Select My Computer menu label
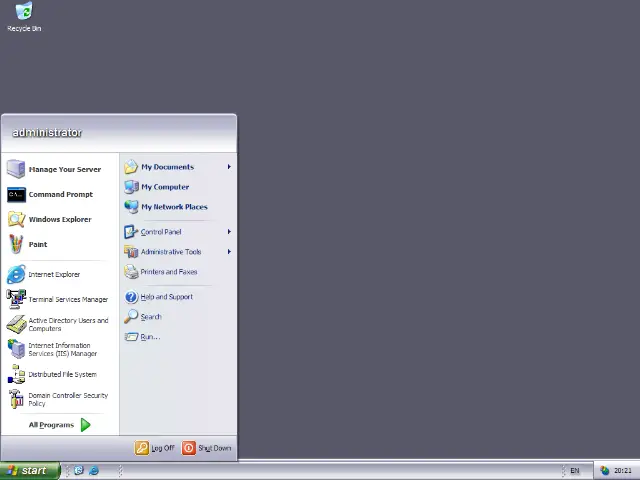Viewport: 640px width, 480px height. tap(165, 187)
